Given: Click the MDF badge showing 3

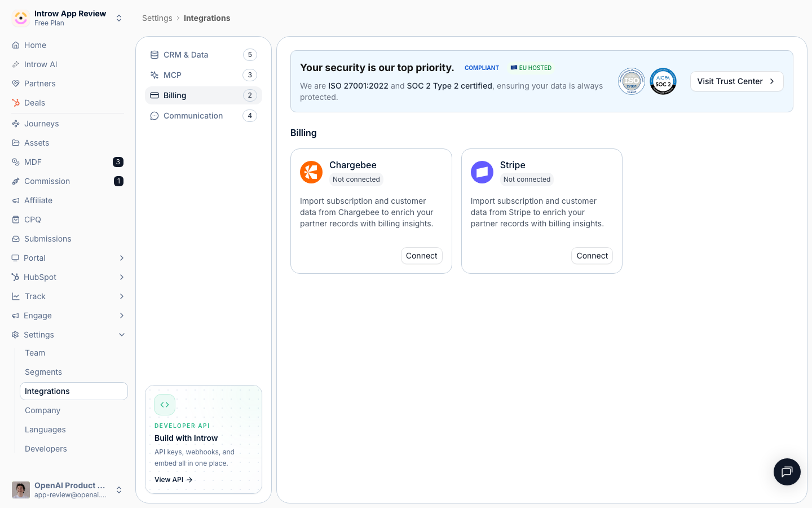Looking at the screenshot, I should point(118,162).
